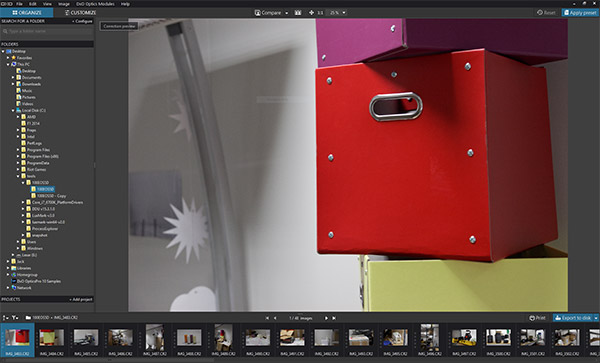Open the Compare dropdown arrow

coord(286,13)
